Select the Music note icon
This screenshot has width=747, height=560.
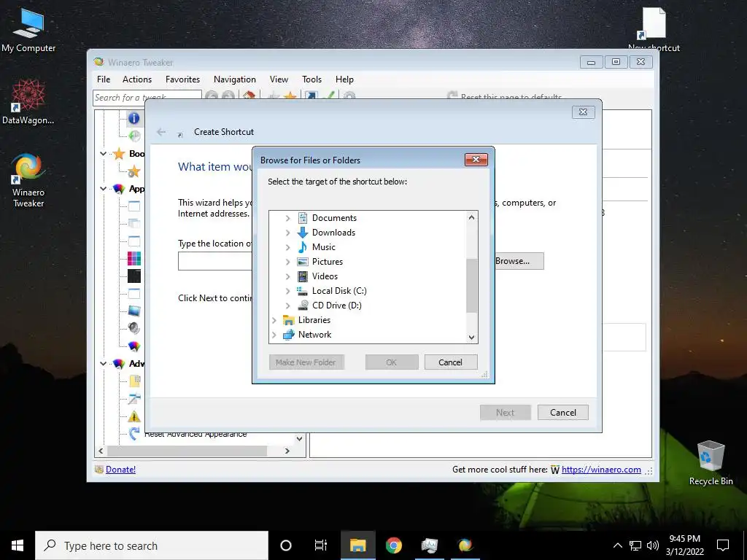point(303,247)
